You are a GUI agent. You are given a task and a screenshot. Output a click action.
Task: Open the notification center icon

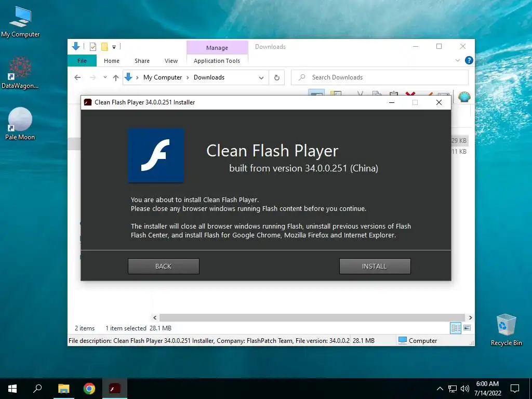(515, 389)
